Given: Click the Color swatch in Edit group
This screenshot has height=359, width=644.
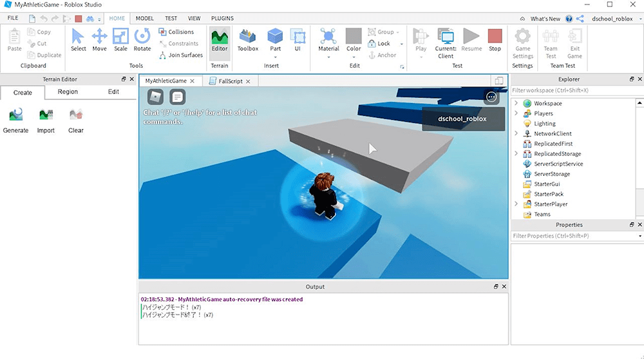Looking at the screenshot, I should coord(353,40).
